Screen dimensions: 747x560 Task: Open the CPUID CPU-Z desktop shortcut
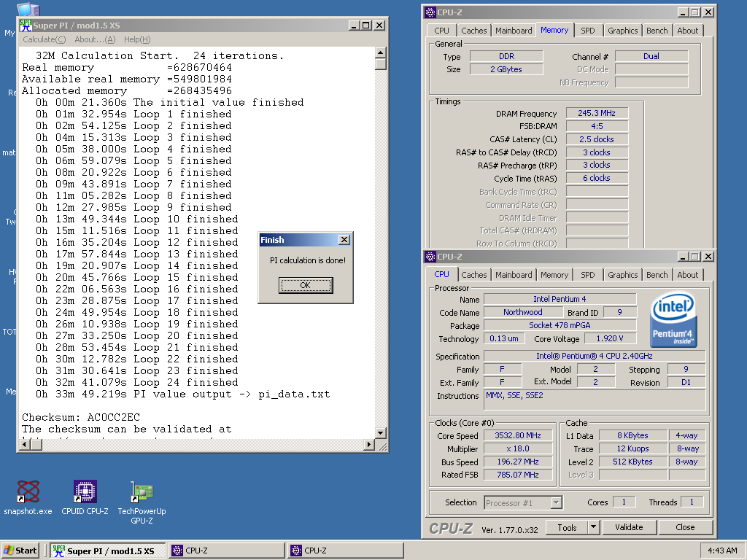click(85, 497)
